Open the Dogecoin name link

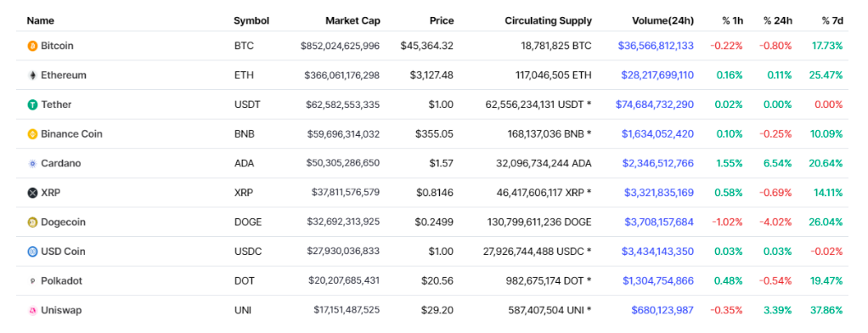coord(63,223)
